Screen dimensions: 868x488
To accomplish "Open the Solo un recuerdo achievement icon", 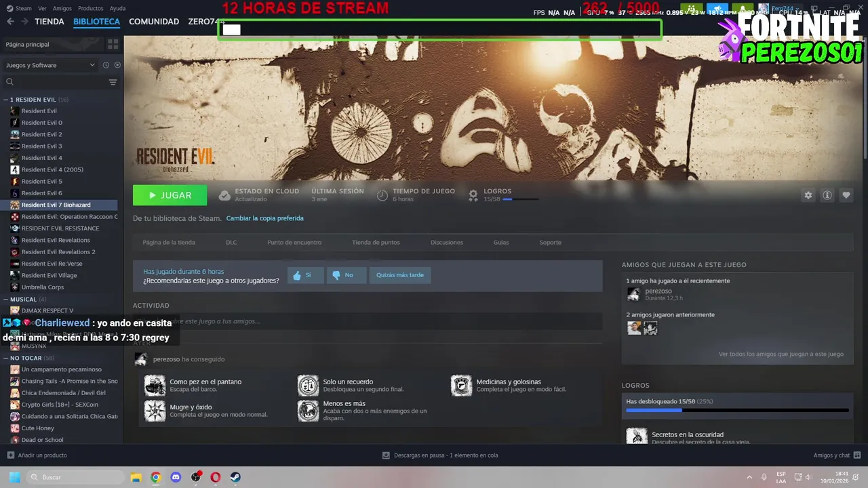I will 308,385.
